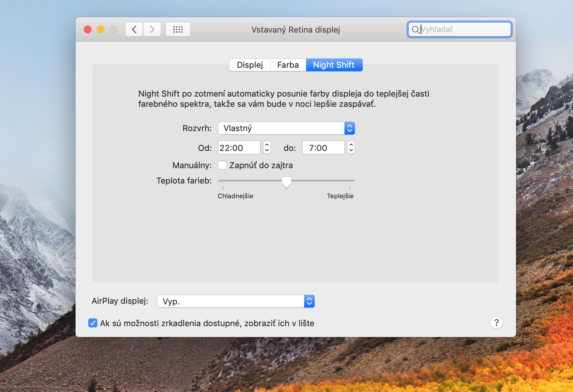Minimize the window with the yellow button
The height and width of the screenshot is (392, 573).
101,29
